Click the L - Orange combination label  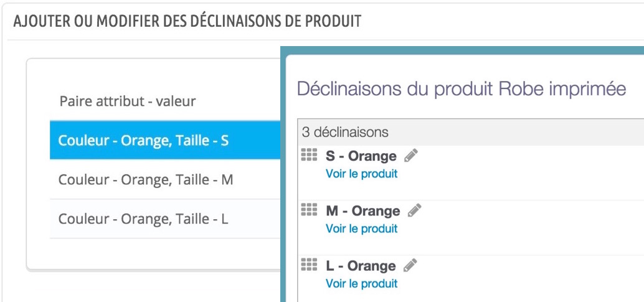click(x=361, y=266)
